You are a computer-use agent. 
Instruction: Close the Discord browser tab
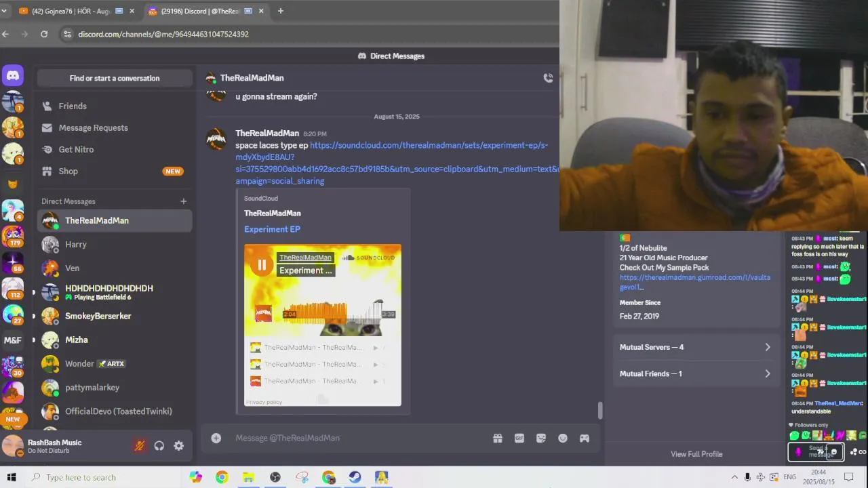(x=261, y=11)
